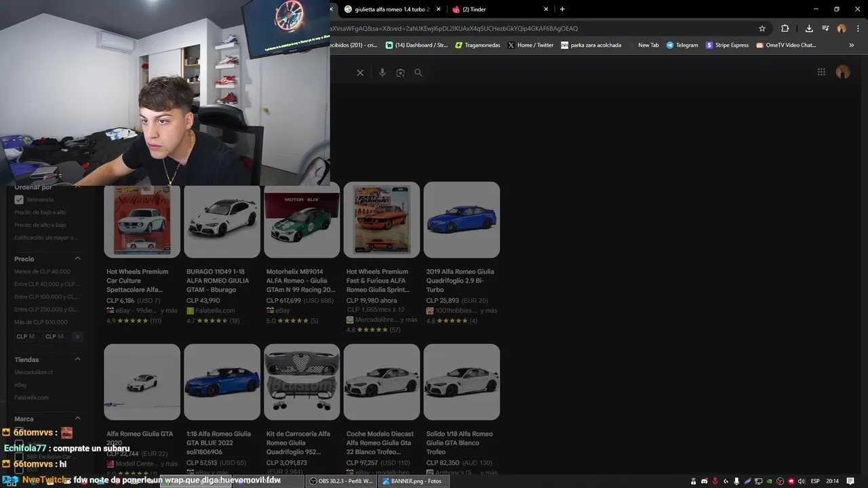Collapse the Tiendas filter section
868x488 pixels.
(x=77, y=359)
